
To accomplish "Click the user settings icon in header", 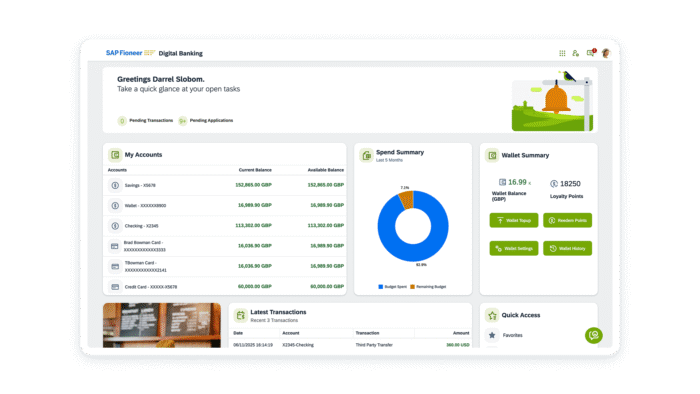I will click(575, 53).
